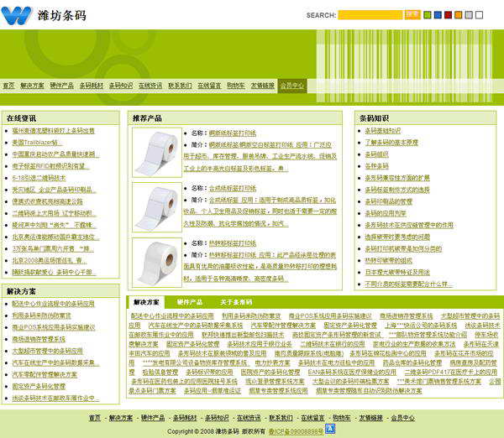Open product name link 热转印标签打印纸
The width and height of the screenshot is (504, 438).
tap(233, 243)
